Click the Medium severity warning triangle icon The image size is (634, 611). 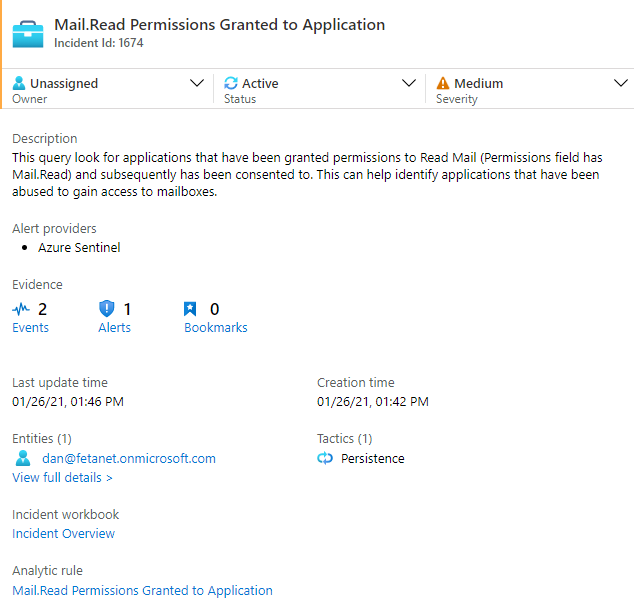(x=443, y=83)
